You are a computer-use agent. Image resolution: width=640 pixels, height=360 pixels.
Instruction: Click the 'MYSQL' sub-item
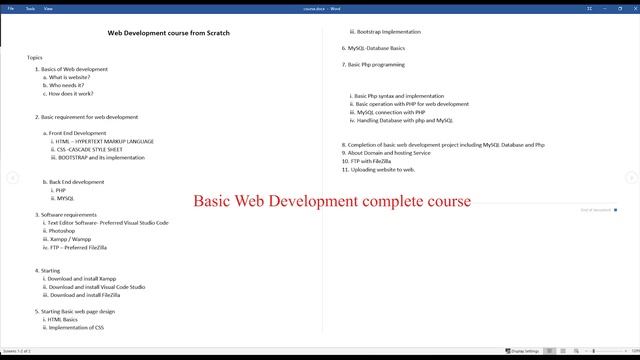point(65,198)
